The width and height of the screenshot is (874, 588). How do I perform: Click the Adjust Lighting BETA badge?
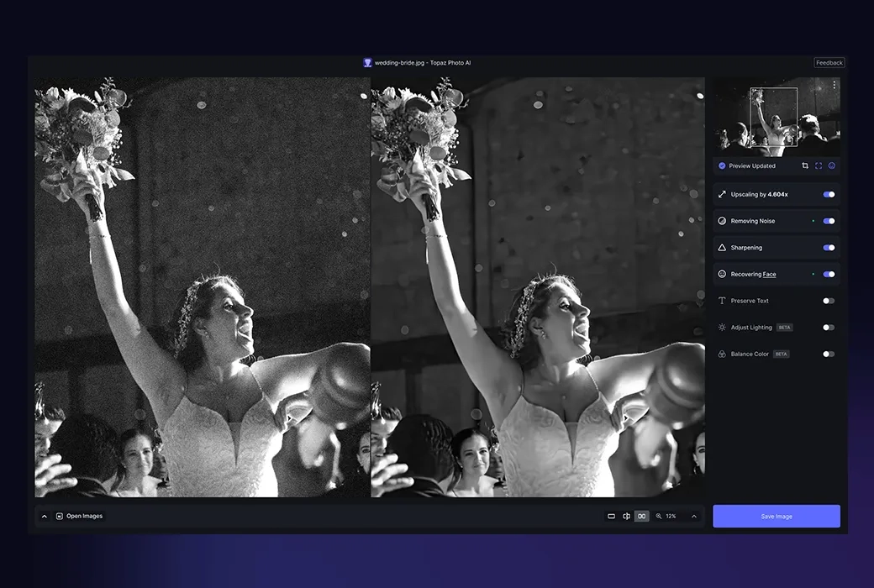[x=784, y=327]
